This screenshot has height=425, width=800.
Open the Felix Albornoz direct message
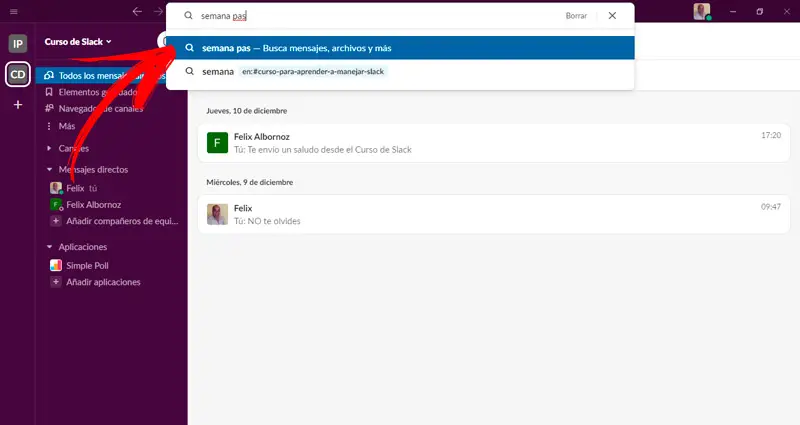pos(93,204)
